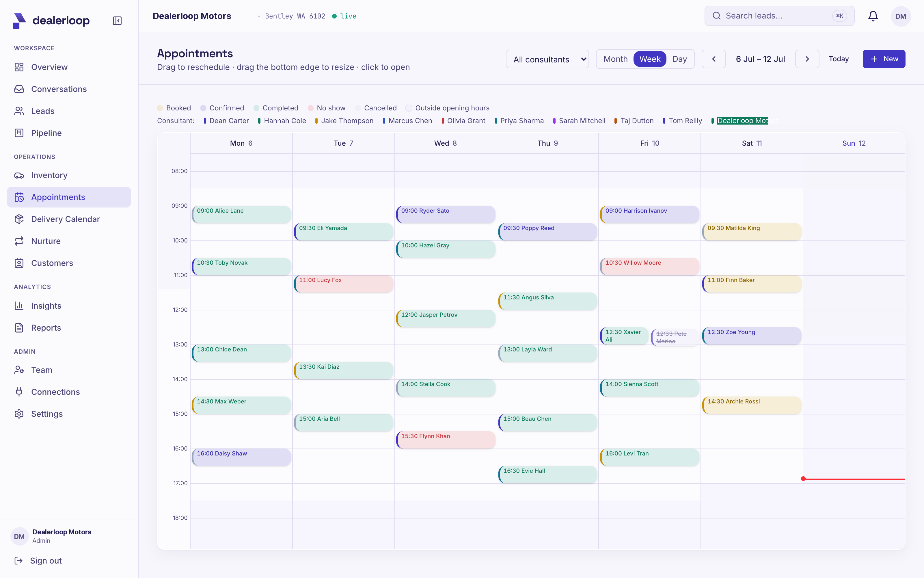
Task: Click the current time red line marker
Action: 854,479
